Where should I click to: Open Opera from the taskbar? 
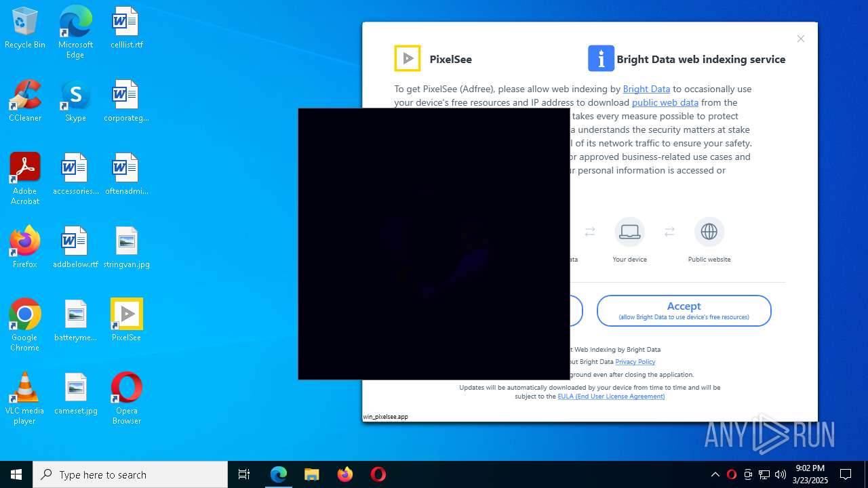tap(378, 474)
